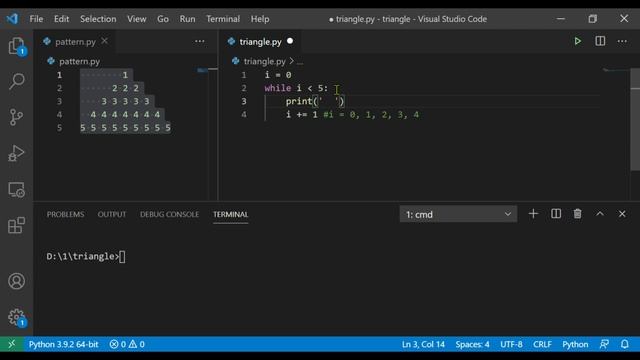Click Ln 3, Col 14 in status bar
Viewport: 640px width, 360px height.
pos(423,344)
